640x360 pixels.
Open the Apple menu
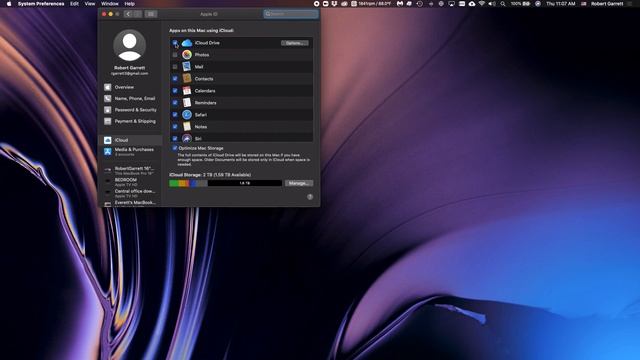point(9,4)
